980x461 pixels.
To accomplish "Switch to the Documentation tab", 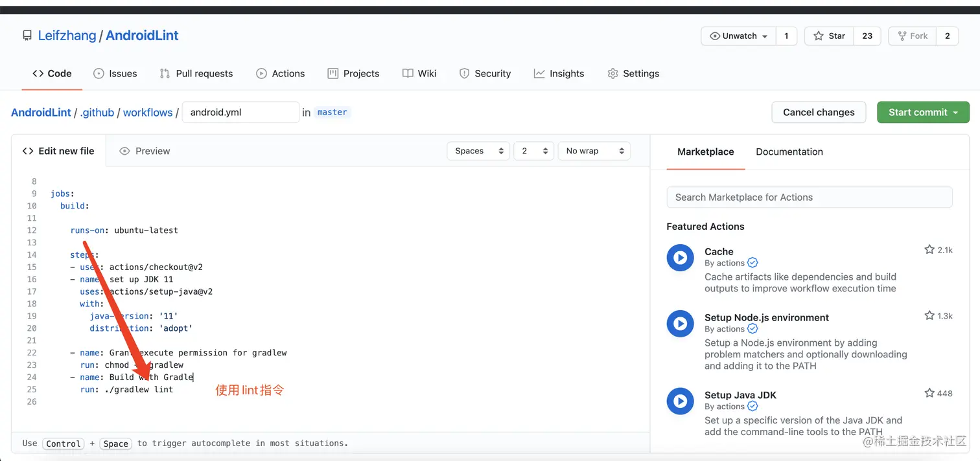I will (789, 152).
